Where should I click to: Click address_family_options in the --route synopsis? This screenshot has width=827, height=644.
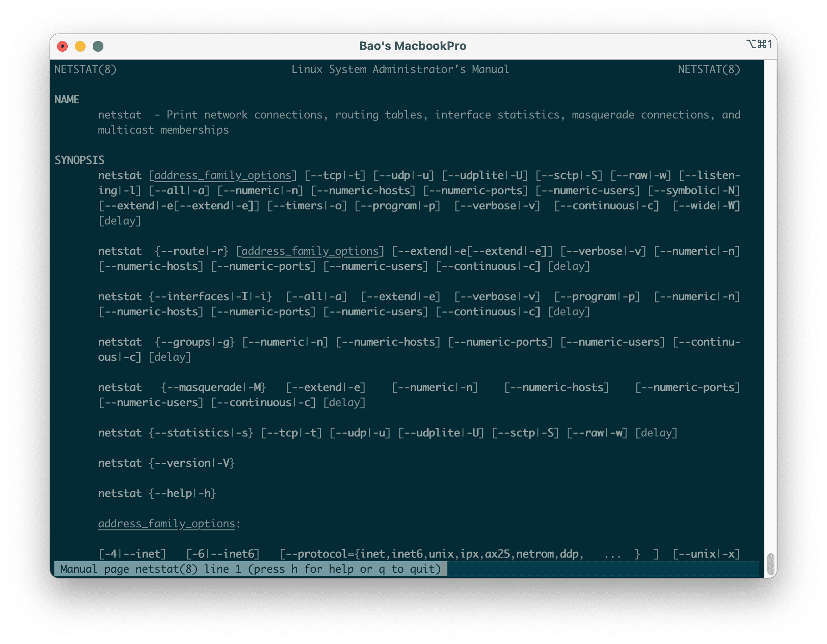point(310,251)
